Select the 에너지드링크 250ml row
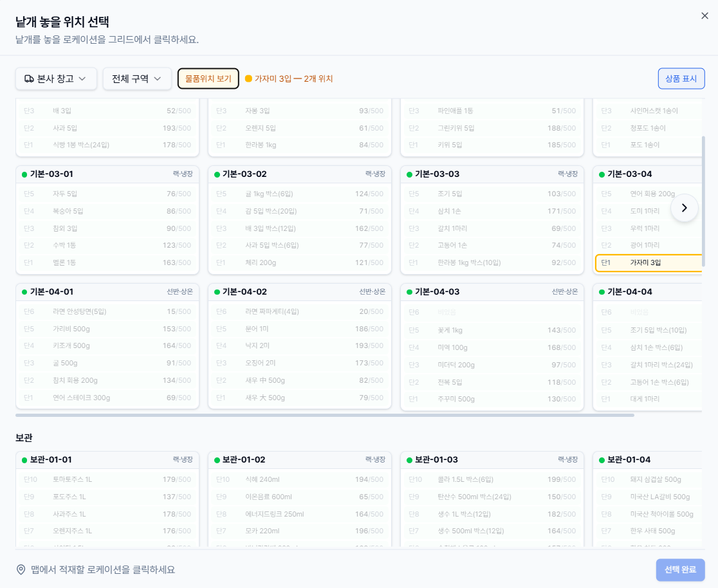The height and width of the screenshot is (588, 718). coord(299,514)
